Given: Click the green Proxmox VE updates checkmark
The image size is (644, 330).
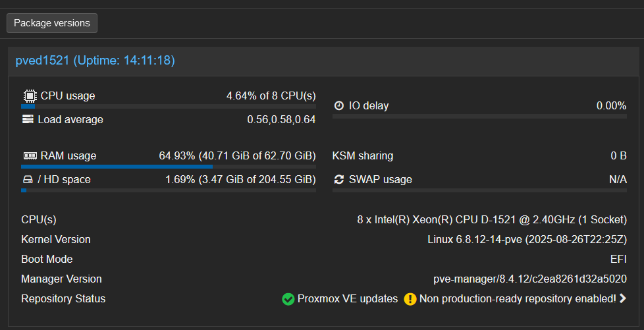Looking at the screenshot, I should pyautogui.click(x=288, y=299).
